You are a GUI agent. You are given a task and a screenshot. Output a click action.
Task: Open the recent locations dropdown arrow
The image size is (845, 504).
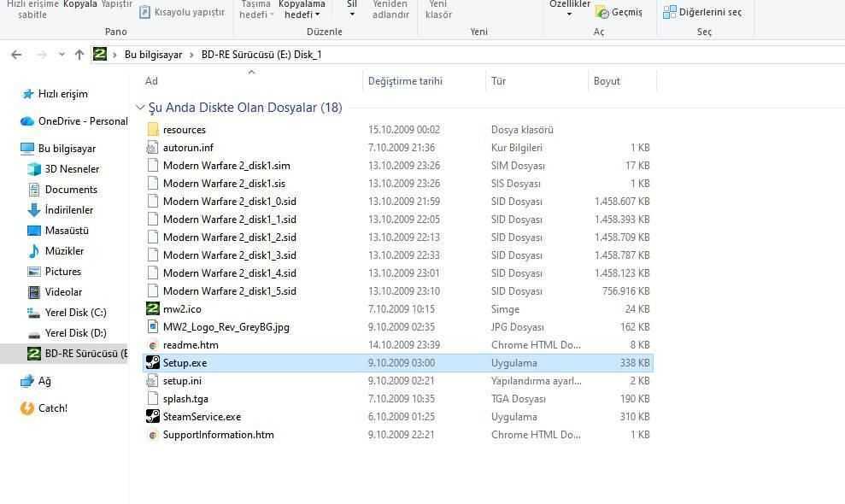tap(62, 55)
